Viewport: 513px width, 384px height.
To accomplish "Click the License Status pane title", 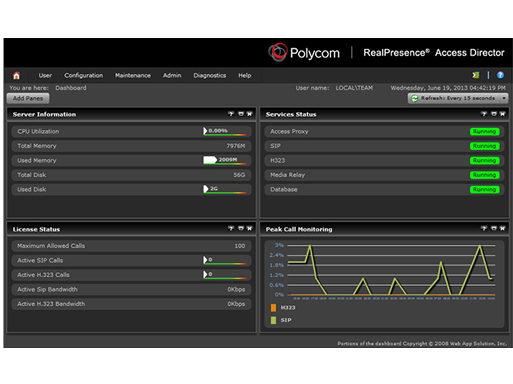I will (x=36, y=229).
